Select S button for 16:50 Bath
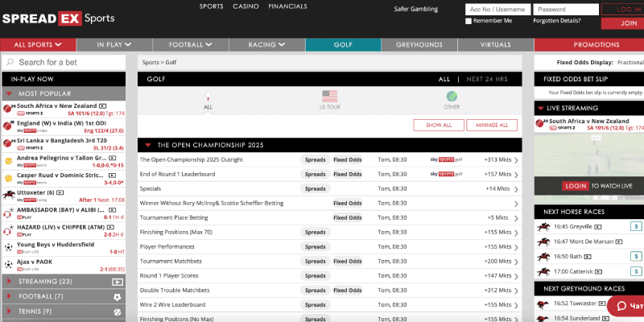Image resolution: width=644 pixels, height=322 pixels. [x=636, y=257]
